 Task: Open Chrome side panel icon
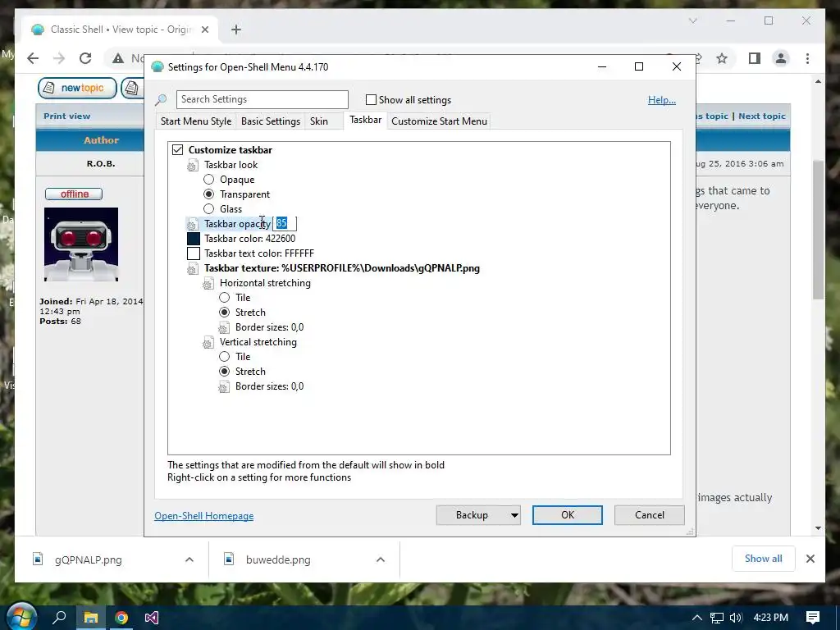(755, 58)
